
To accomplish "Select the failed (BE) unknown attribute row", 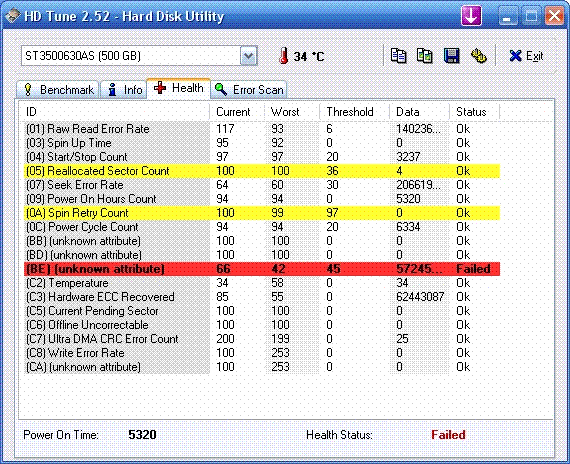I will click(x=262, y=269).
